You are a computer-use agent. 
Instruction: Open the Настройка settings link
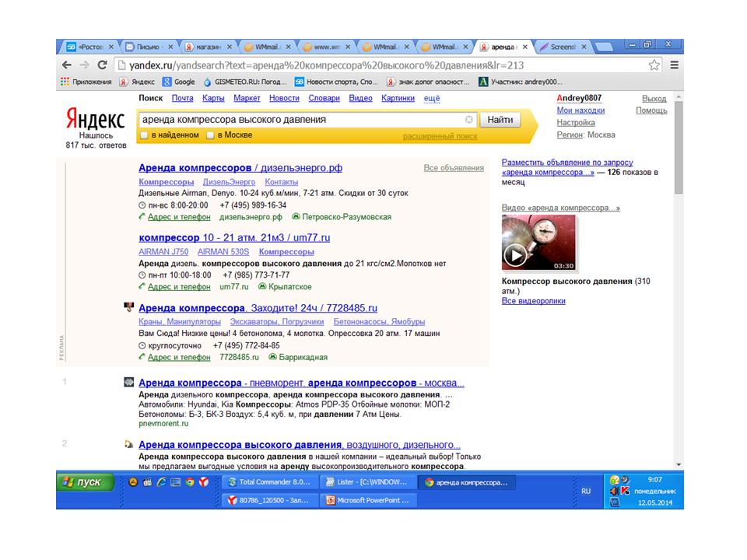click(576, 122)
